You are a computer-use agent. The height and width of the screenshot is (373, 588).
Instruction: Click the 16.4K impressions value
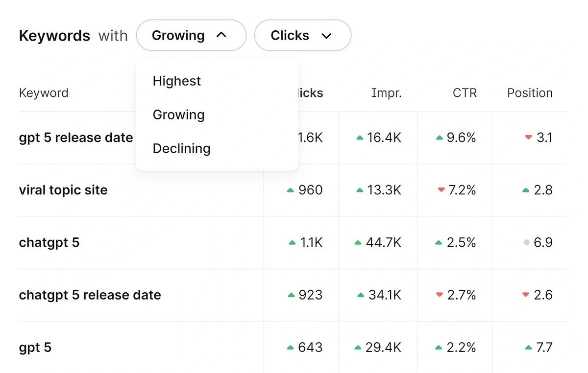(384, 138)
